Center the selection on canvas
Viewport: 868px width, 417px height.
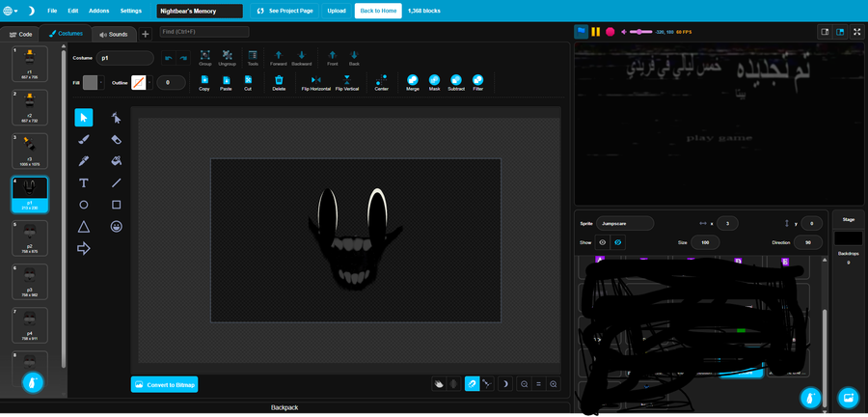click(x=381, y=83)
